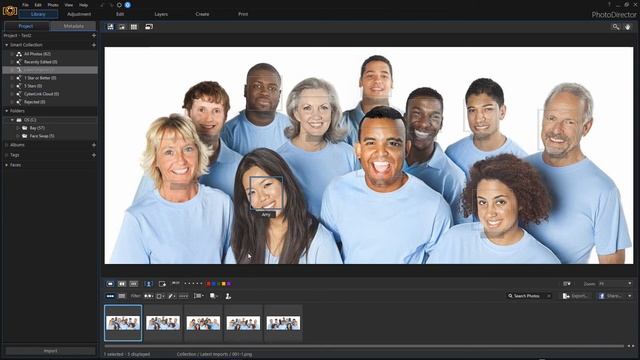
Task: Click the Search Photos field
Action: [x=529, y=296]
